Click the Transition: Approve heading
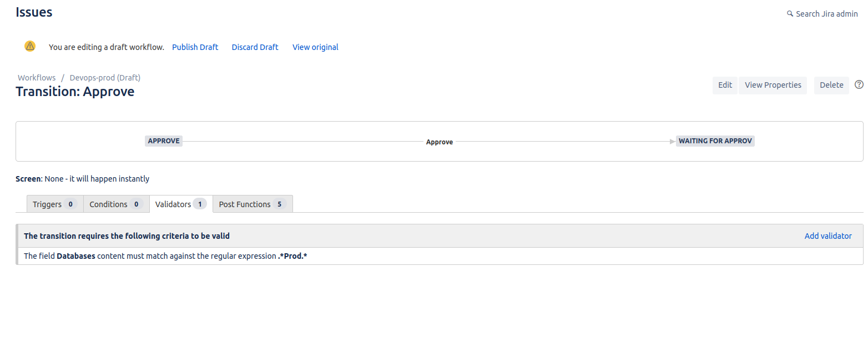 (75, 92)
